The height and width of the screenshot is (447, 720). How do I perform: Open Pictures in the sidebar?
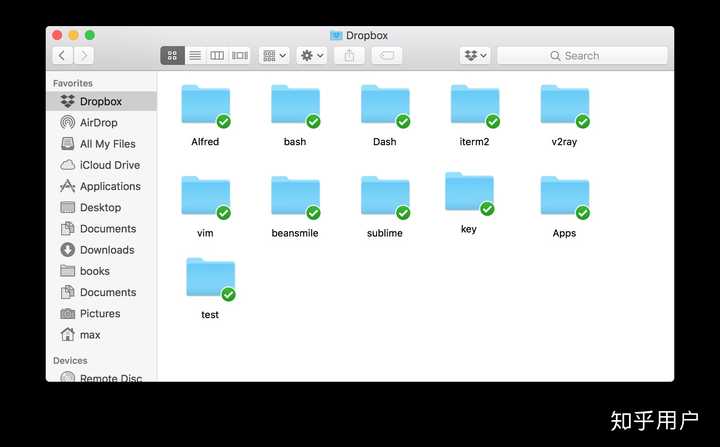(x=101, y=313)
